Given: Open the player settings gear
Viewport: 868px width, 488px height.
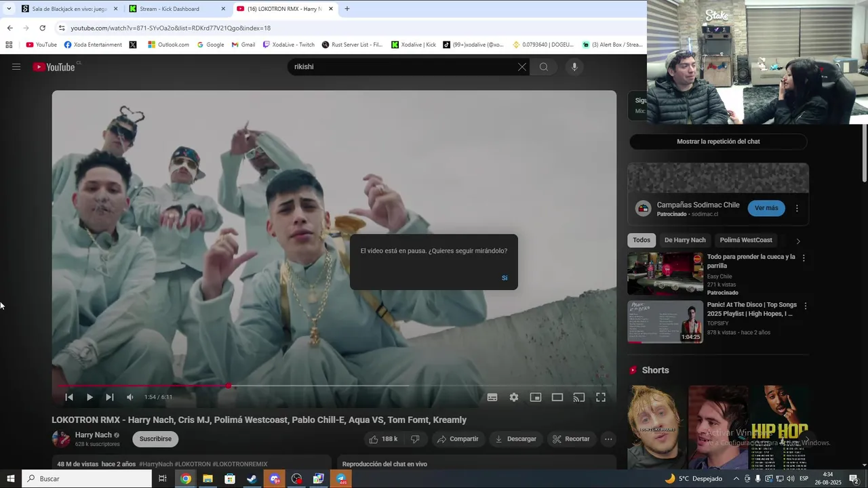Looking at the screenshot, I should [514, 397].
